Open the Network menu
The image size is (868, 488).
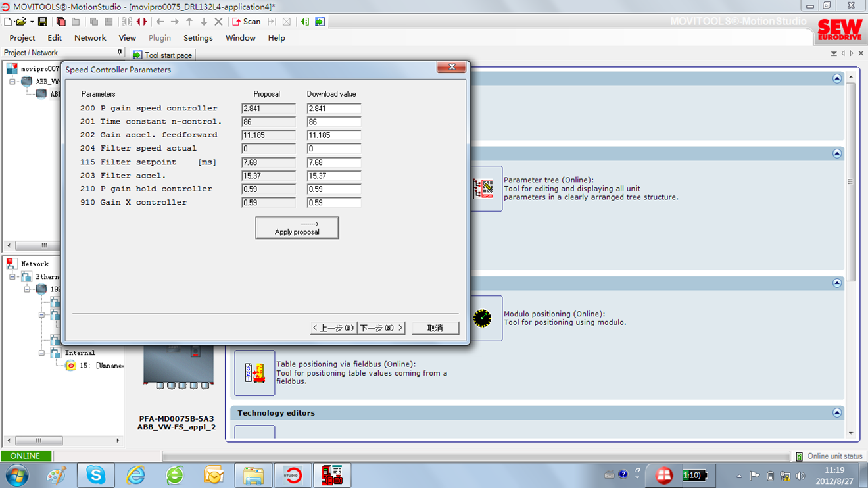point(90,38)
